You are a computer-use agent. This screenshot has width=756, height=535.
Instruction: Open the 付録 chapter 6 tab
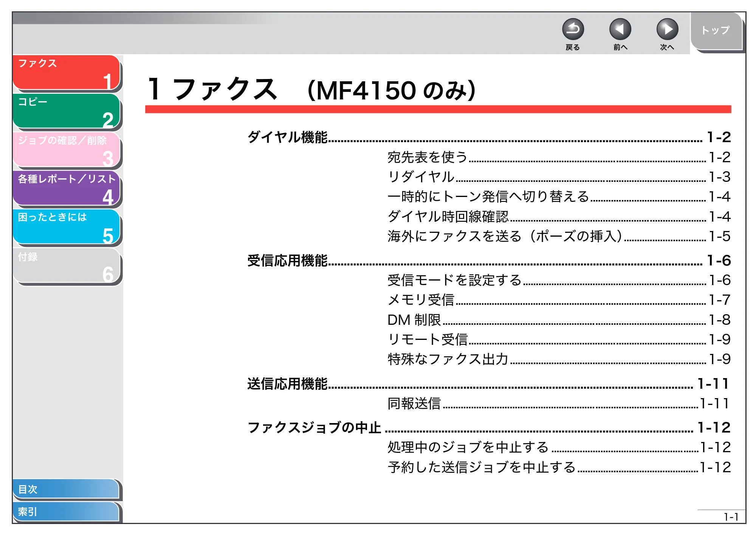click(x=67, y=265)
